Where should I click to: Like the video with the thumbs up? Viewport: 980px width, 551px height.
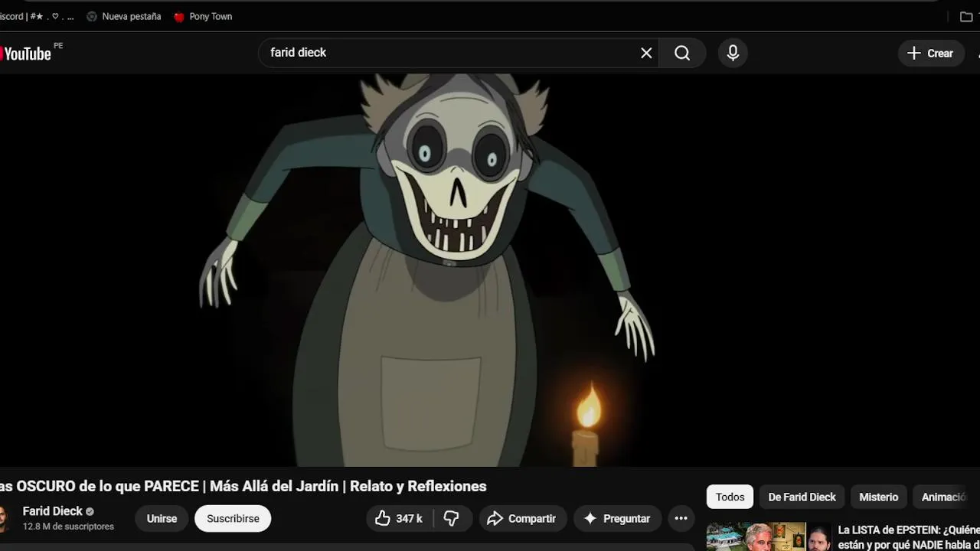pyautogui.click(x=400, y=518)
